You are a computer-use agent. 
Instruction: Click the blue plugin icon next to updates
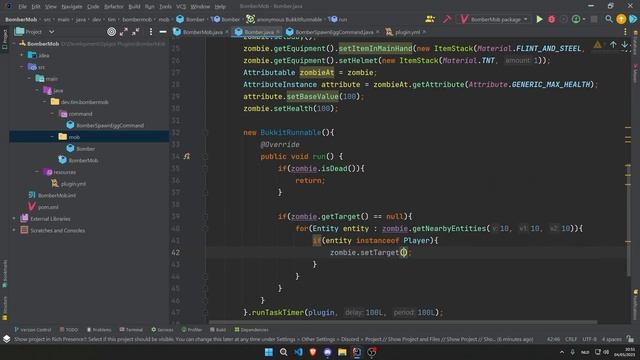[x=633, y=19]
